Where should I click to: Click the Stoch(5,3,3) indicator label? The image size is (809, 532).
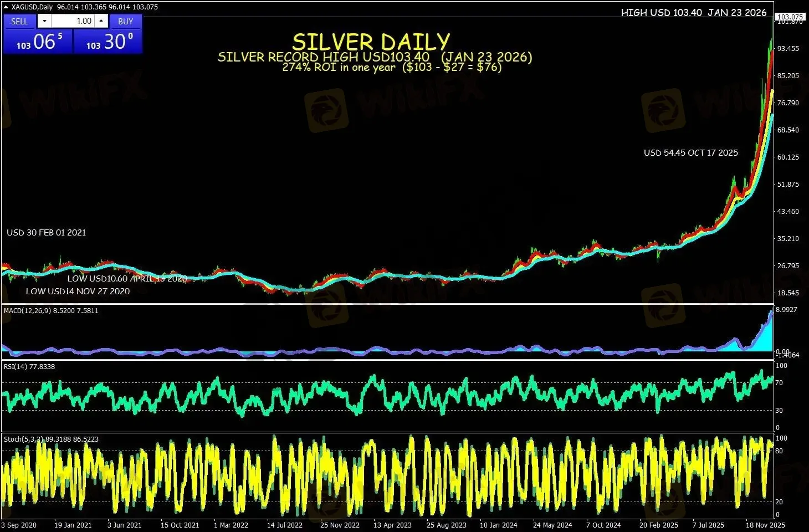coord(51,439)
